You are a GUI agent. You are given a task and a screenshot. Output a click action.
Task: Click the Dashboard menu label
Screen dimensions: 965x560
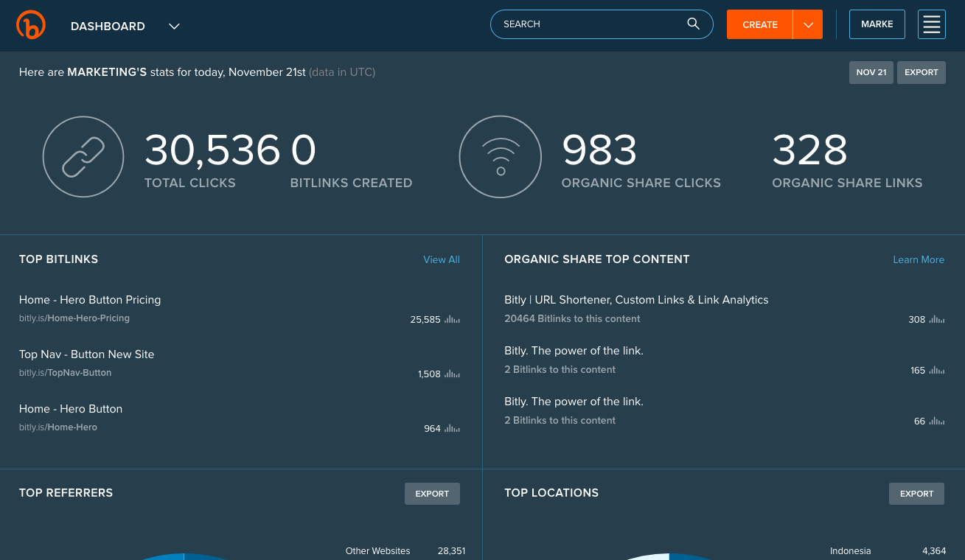click(108, 27)
